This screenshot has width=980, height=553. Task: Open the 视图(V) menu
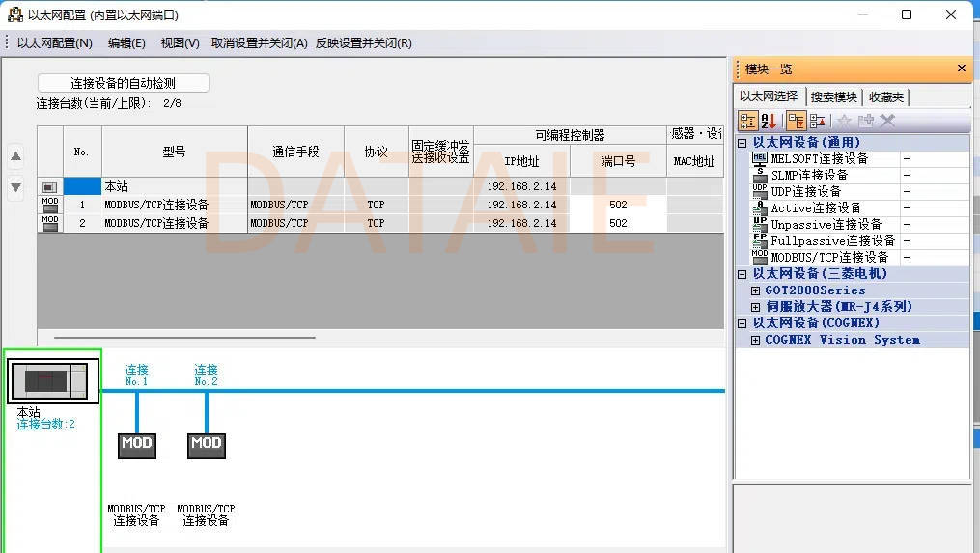180,43
